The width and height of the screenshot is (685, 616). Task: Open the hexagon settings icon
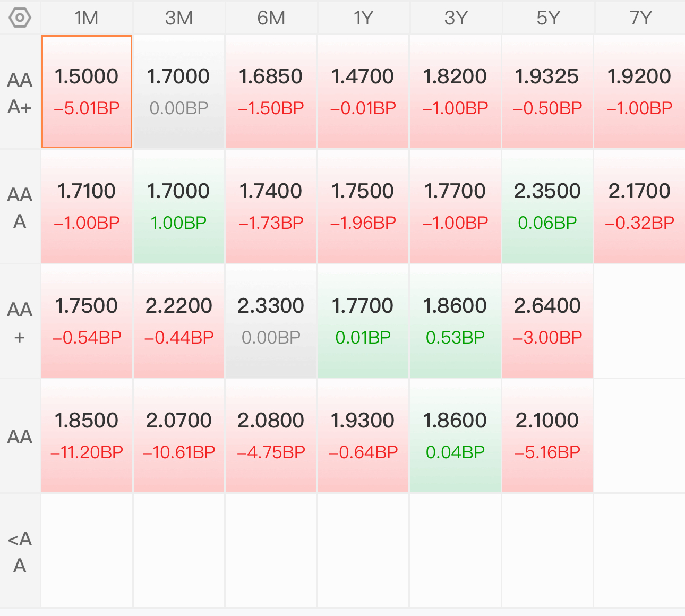tap(20, 18)
